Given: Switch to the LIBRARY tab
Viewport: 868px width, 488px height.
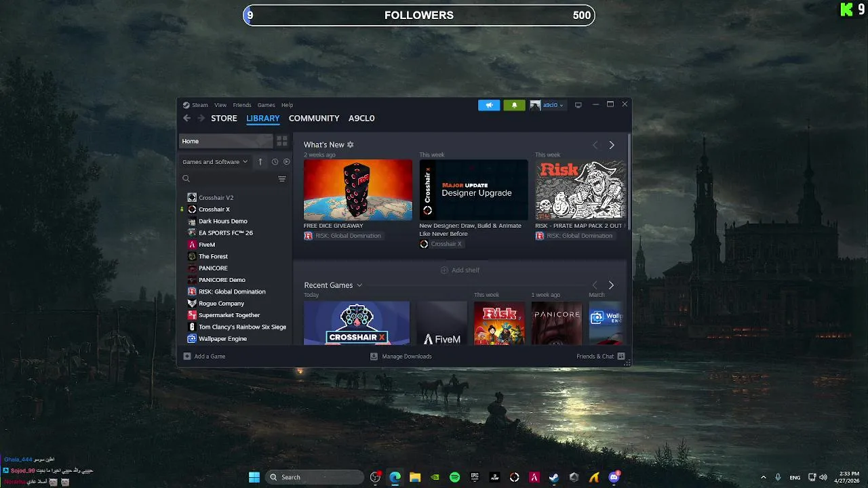Looking at the screenshot, I should 263,118.
